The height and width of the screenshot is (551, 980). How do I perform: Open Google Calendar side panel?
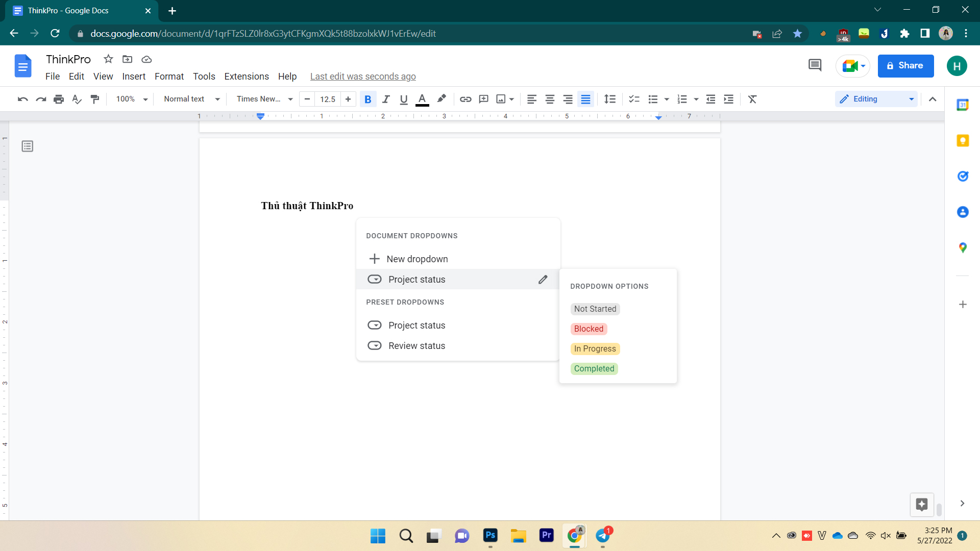(963, 105)
